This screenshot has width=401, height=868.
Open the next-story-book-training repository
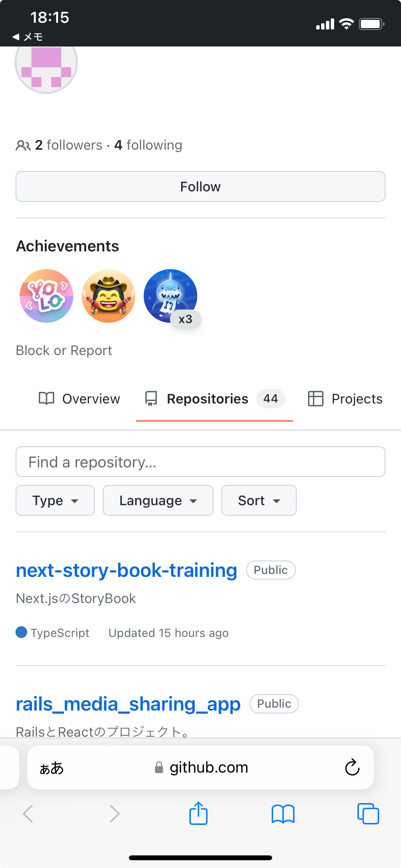point(126,570)
